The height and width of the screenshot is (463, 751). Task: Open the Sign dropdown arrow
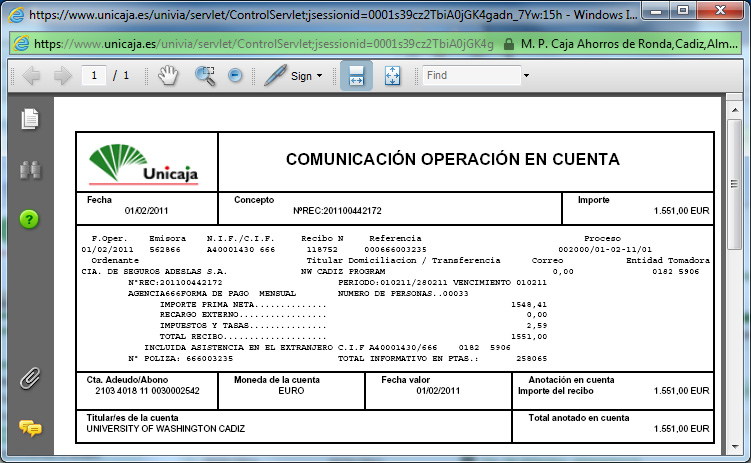click(319, 76)
